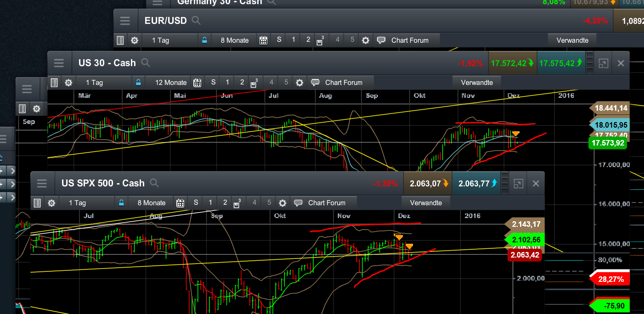The height and width of the screenshot is (314, 644).
Task: Detach the US SPX 500 chart window
Action: (518, 184)
